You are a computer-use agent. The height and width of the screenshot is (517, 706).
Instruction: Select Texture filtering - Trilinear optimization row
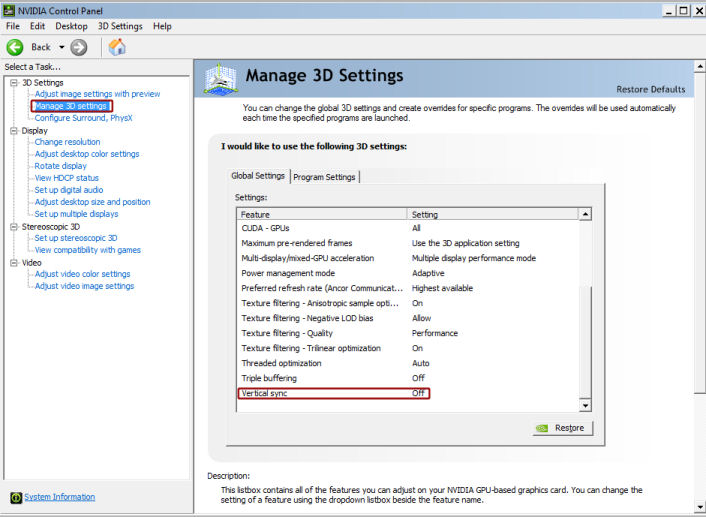pos(408,349)
